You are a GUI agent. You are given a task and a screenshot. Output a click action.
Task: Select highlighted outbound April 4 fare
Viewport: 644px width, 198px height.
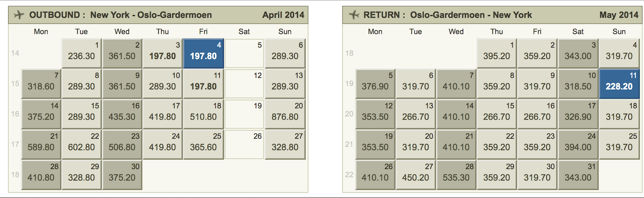[203, 53]
